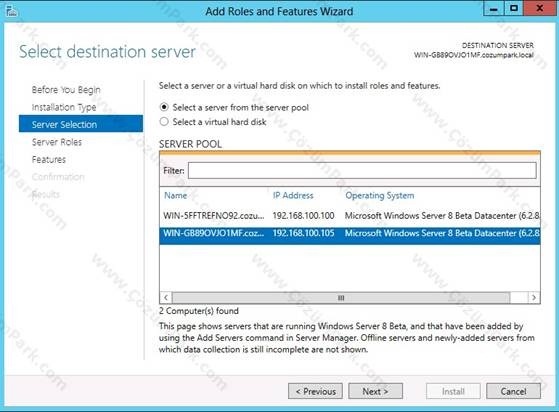Go to the Before You Begin step

(66, 90)
